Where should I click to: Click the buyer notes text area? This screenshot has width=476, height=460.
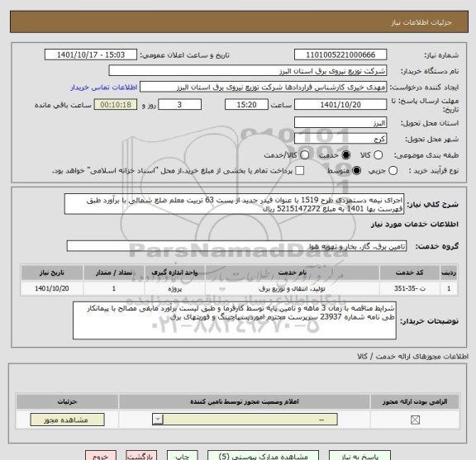[x=235, y=320]
